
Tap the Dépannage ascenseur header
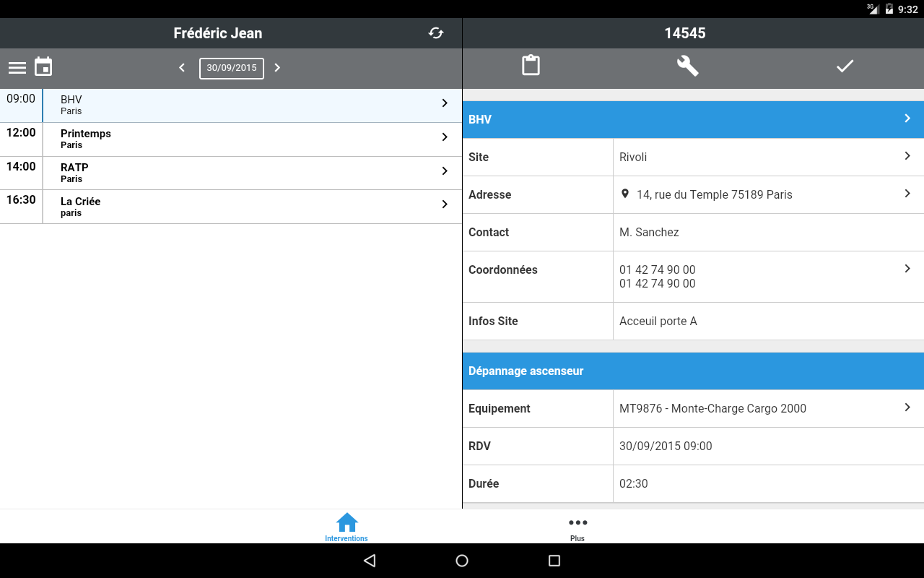click(693, 371)
